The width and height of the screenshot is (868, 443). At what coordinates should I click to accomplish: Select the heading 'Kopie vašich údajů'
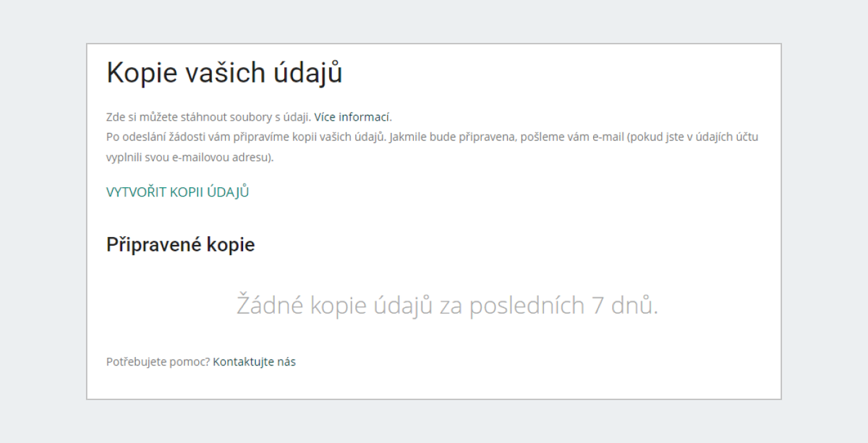coord(224,74)
